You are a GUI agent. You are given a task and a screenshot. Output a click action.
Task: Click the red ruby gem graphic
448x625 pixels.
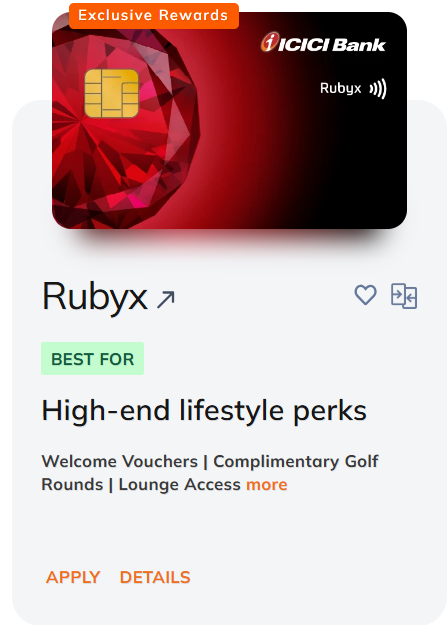click(x=124, y=128)
